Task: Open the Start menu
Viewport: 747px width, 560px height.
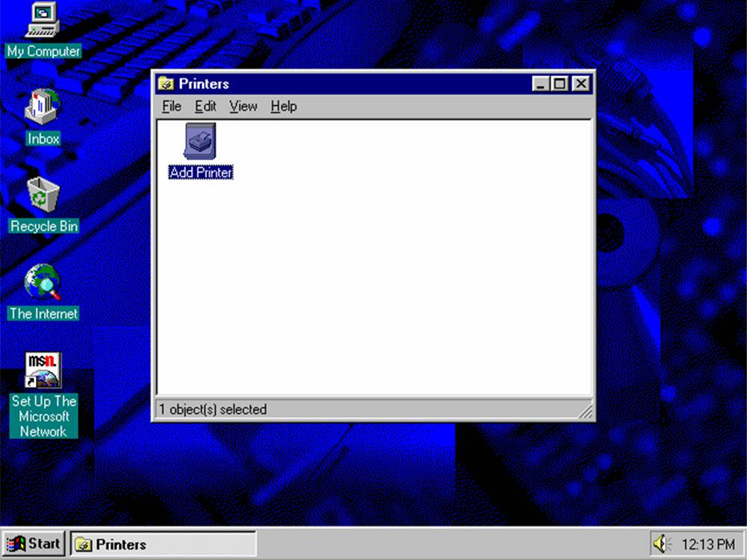Action: click(34, 544)
